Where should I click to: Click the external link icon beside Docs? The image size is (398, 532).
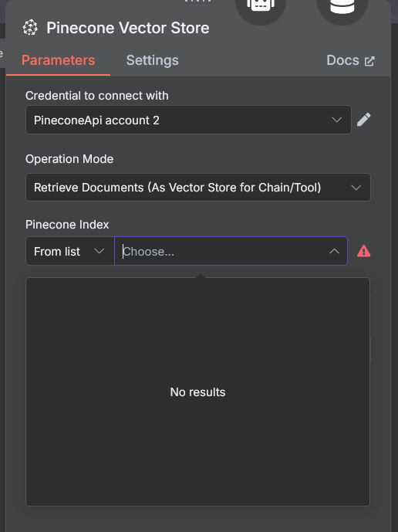pyautogui.click(x=369, y=61)
